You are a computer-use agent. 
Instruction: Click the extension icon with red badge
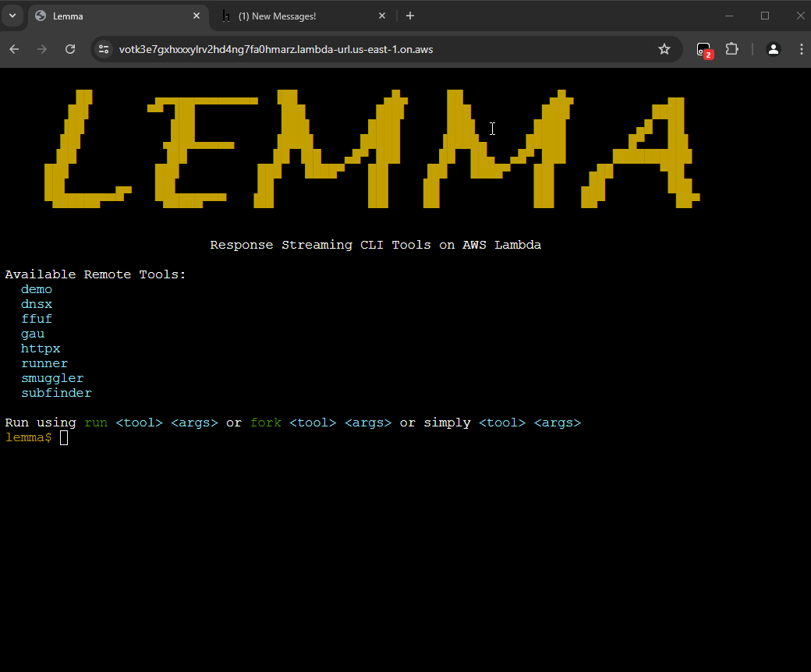pos(703,49)
